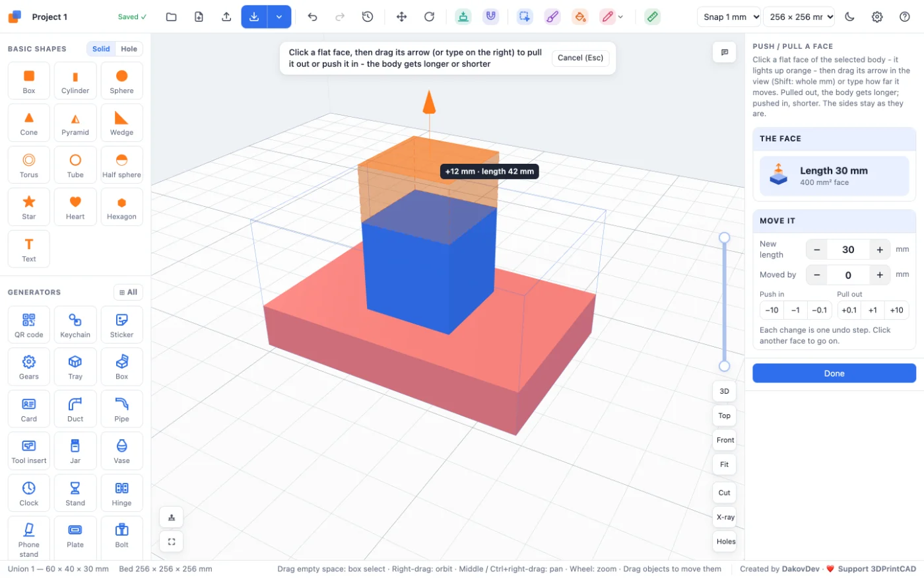Open the Snap 1 mm dropdown
924x578 pixels.
pyautogui.click(x=729, y=17)
